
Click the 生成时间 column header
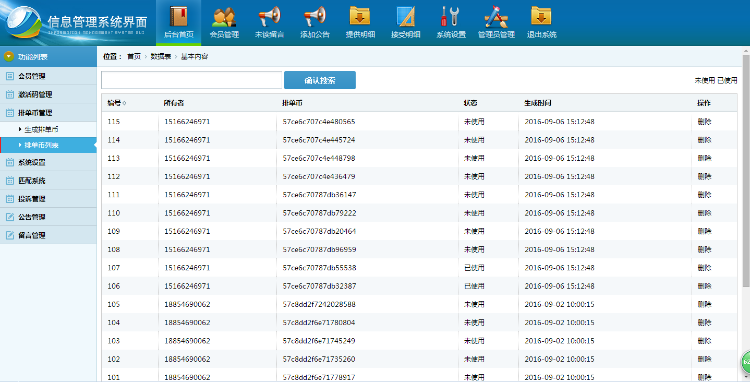[x=538, y=103]
